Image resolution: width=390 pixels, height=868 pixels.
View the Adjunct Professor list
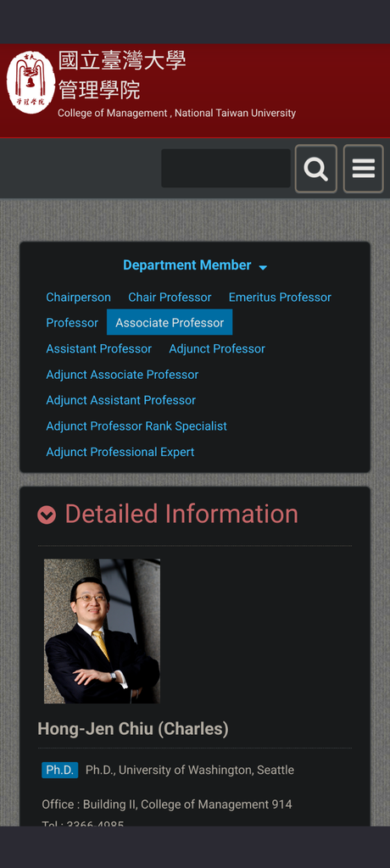pyautogui.click(x=217, y=348)
